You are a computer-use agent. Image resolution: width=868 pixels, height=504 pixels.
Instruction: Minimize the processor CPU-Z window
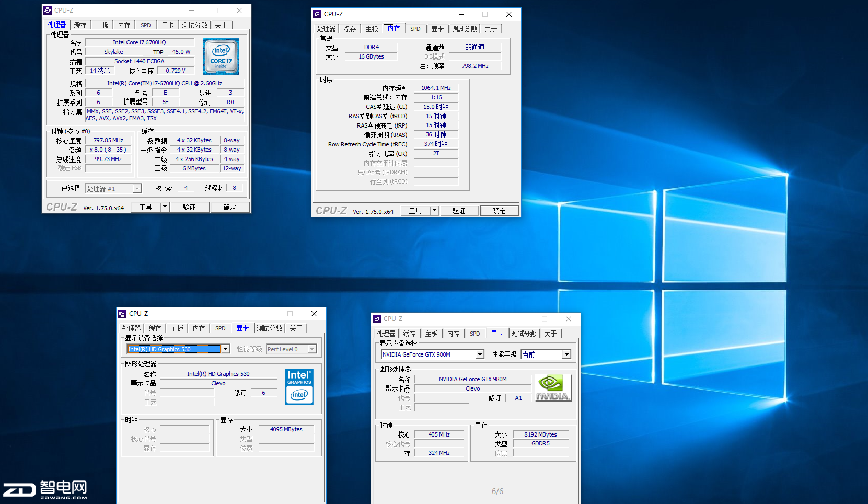pos(191,10)
